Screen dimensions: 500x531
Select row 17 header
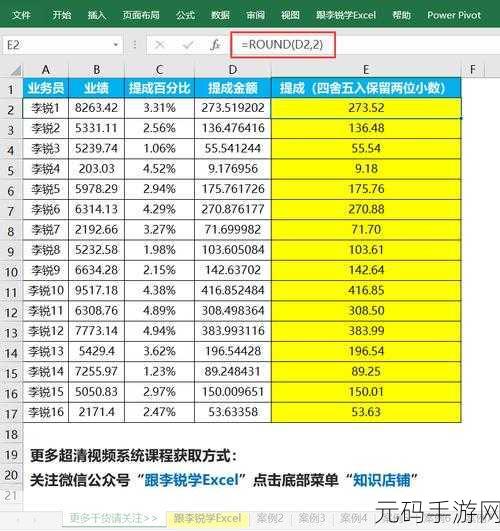point(11,414)
